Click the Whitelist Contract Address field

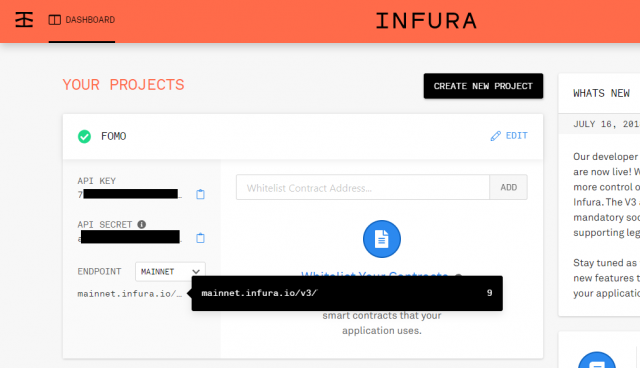pyautogui.click(x=363, y=188)
